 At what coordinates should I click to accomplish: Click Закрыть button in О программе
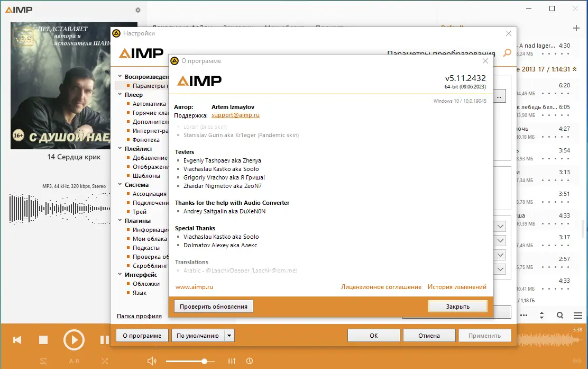(x=457, y=307)
